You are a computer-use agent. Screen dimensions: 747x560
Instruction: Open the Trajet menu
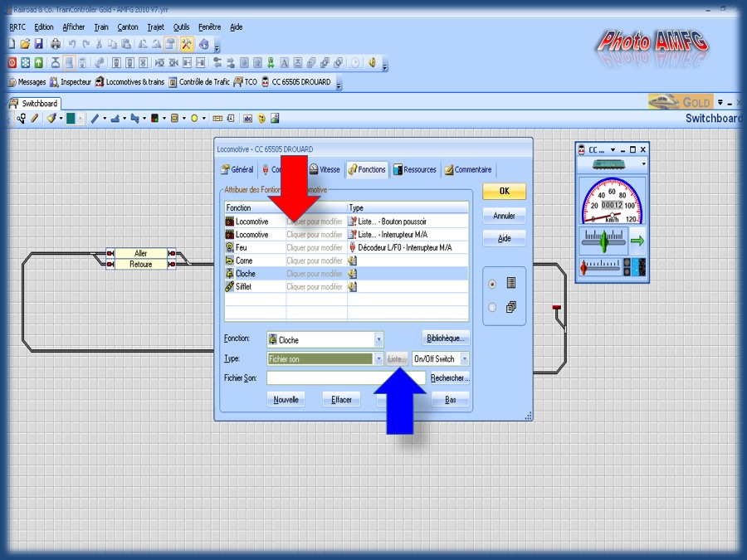(x=155, y=27)
